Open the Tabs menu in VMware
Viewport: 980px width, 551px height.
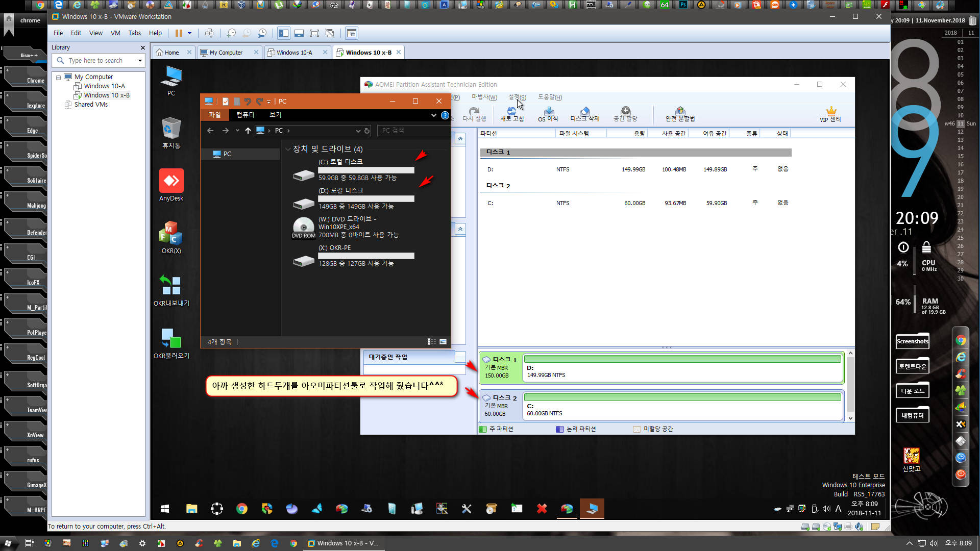pyautogui.click(x=134, y=33)
